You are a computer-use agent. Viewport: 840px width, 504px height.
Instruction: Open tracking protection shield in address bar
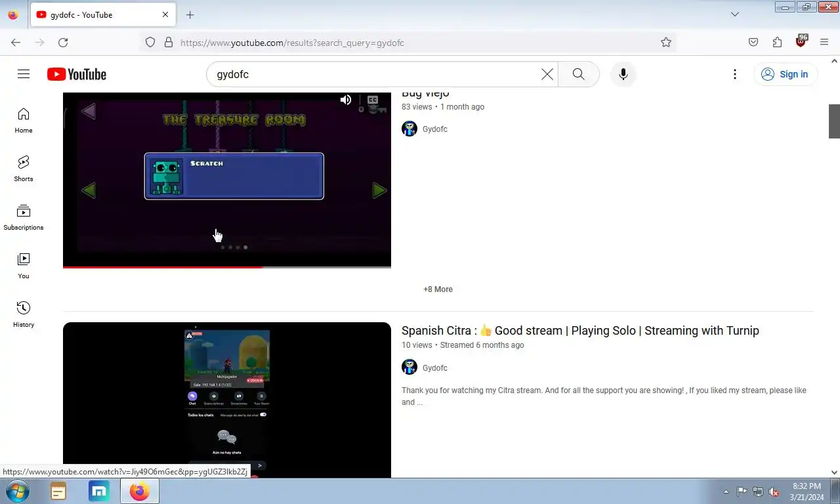tap(150, 43)
